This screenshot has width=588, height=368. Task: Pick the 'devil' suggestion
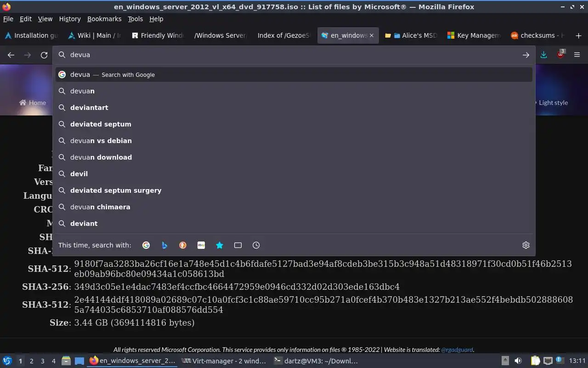(x=294, y=174)
